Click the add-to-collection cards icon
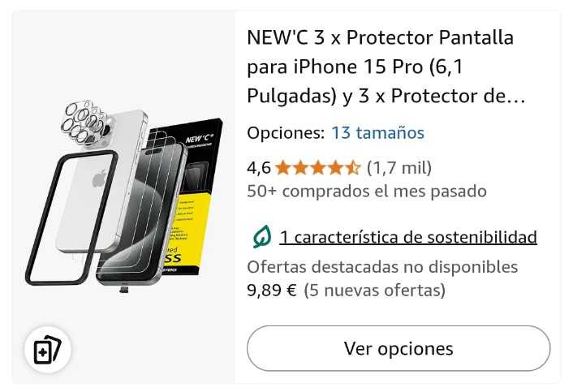This screenshot has width=573, height=392. (x=48, y=350)
